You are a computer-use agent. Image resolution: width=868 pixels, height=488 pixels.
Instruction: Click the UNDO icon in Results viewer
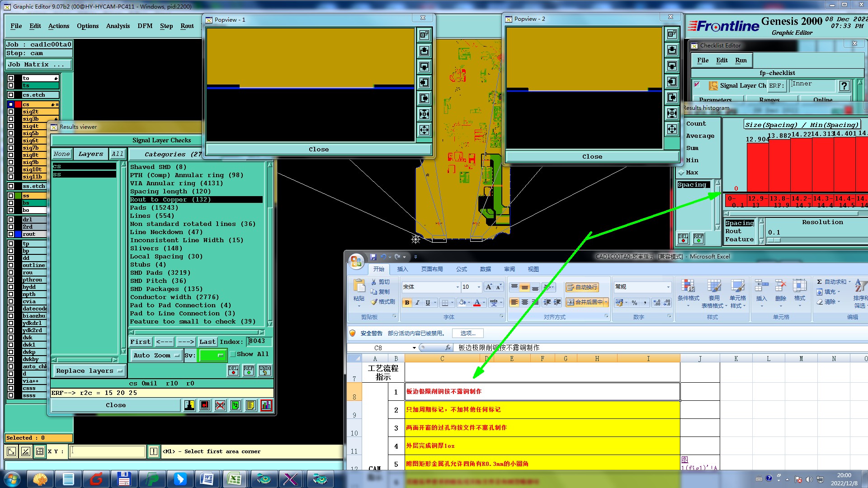265,371
